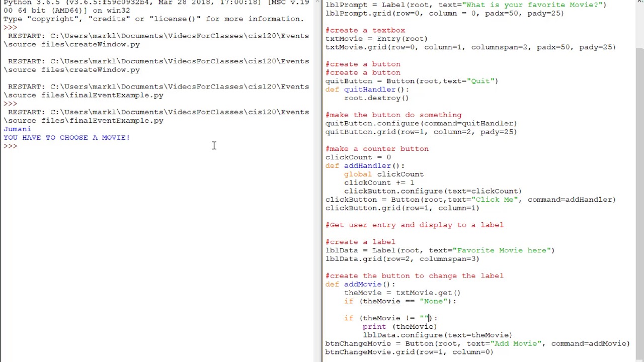Click the "quitButton.configure(command=quitHandler)" line
Viewport: 644px width, 362px height.
[421, 123]
